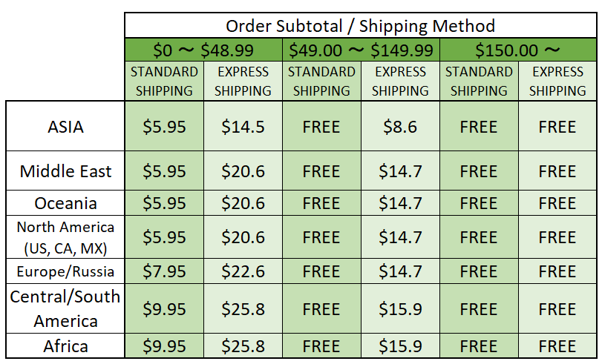
Task: Select the Middle East row label
Action: click(65, 171)
